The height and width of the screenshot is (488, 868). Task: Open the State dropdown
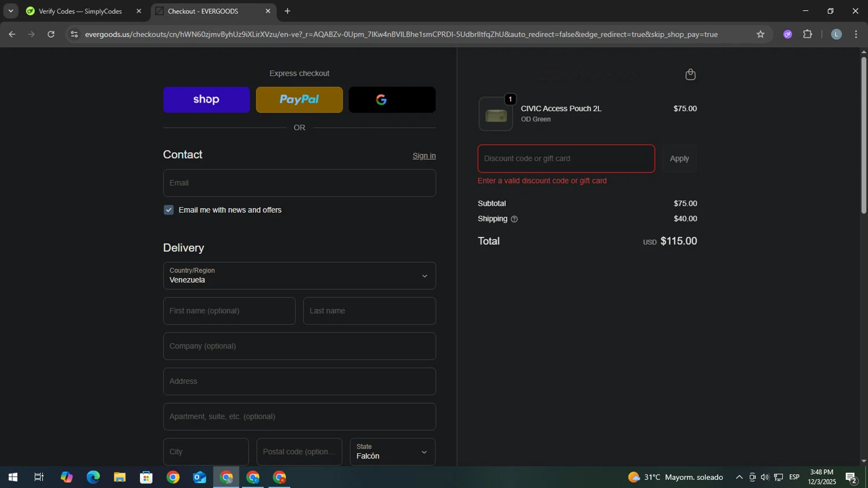392,452
